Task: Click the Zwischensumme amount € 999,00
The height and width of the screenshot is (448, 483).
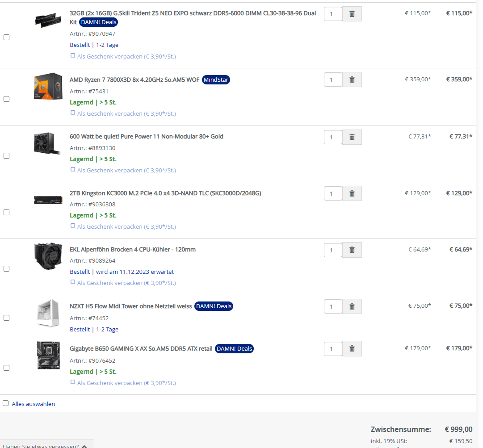Action: pyautogui.click(x=459, y=429)
